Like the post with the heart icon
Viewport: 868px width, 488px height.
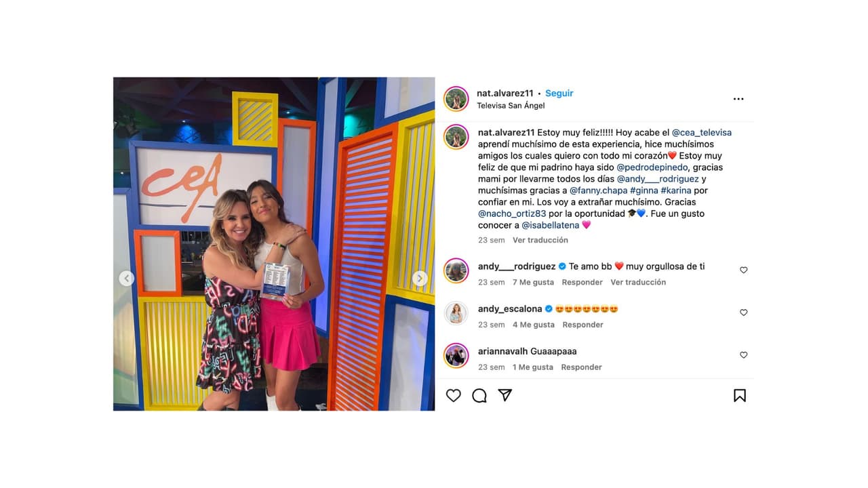(454, 395)
